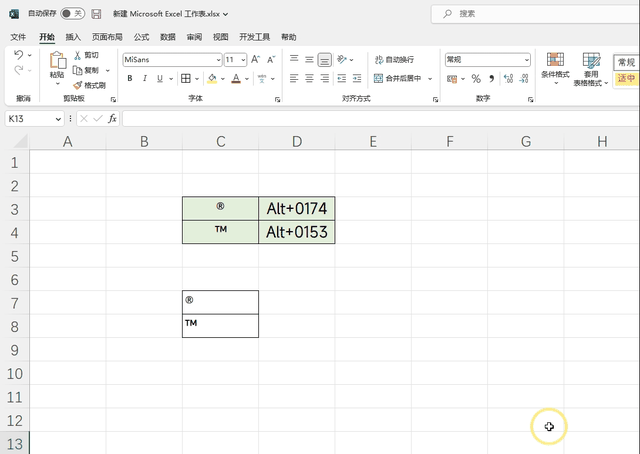This screenshot has height=454, width=640.
Task: Apply the red font color
Action: tap(236, 78)
